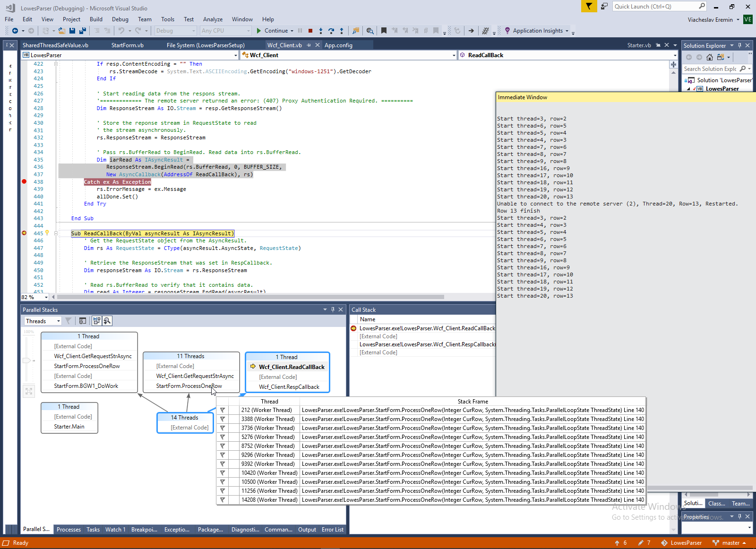This screenshot has width=756, height=549.
Task: Toggle pin on Parallel Stacks panel
Action: pos(333,309)
